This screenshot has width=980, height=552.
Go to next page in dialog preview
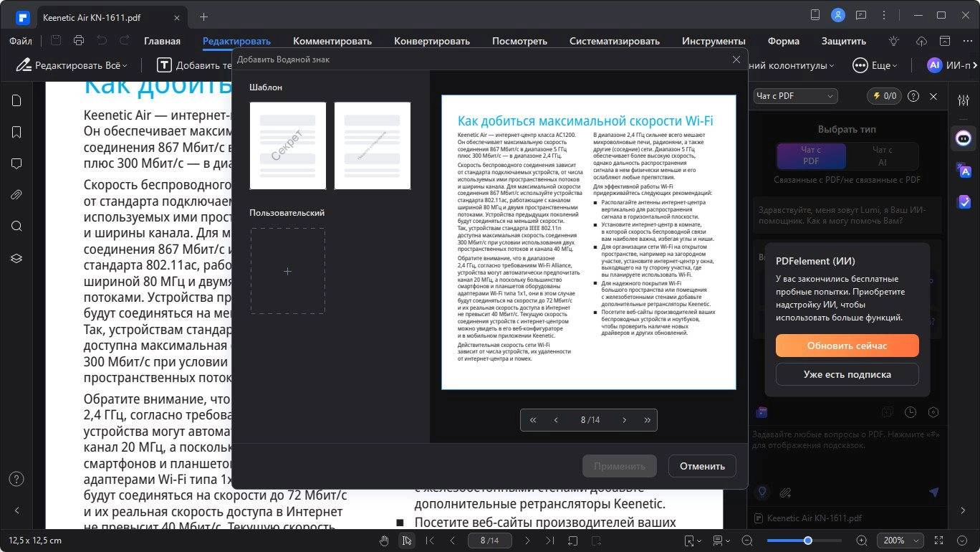(624, 420)
